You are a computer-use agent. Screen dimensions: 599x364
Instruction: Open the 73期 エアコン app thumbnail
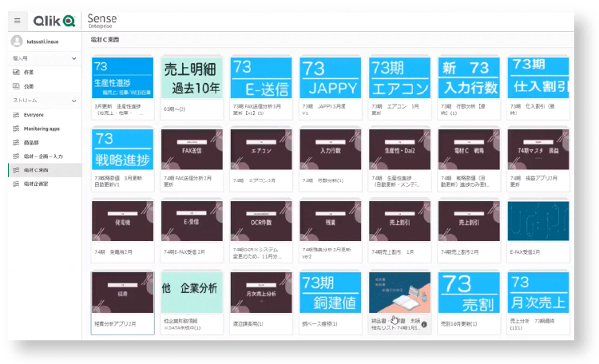pyautogui.click(x=399, y=77)
